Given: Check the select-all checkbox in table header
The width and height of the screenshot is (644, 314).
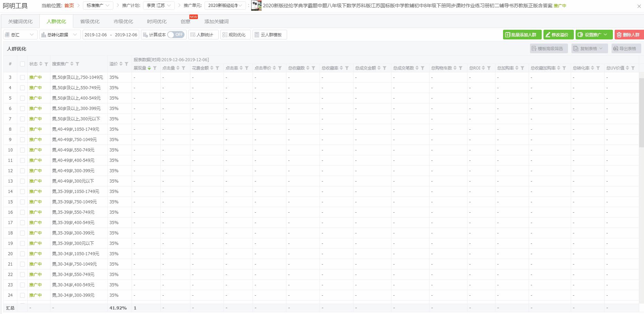Looking at the screenshot, I should [23, 64].
